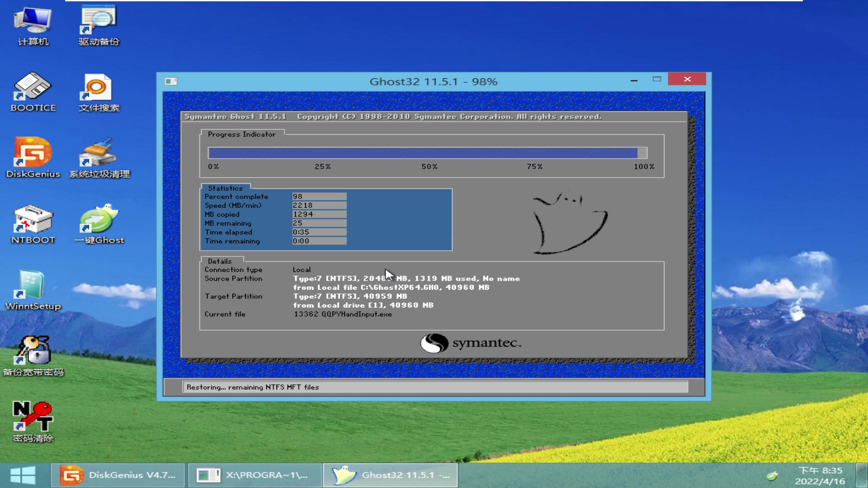Viewport: 868px width, 488px height.
Task: Click the Source file path GhostXP64.GHO line
Action: (x=391, y=287)
